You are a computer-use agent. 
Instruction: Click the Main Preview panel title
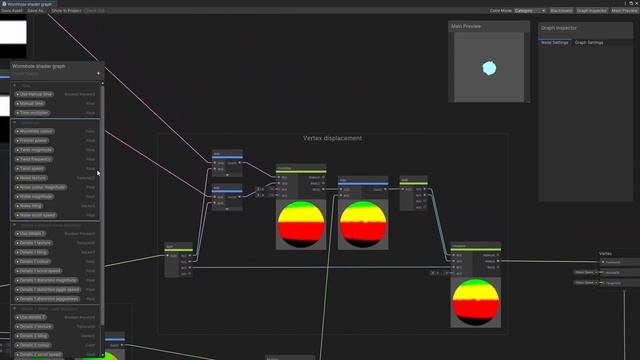coord(466,26)
